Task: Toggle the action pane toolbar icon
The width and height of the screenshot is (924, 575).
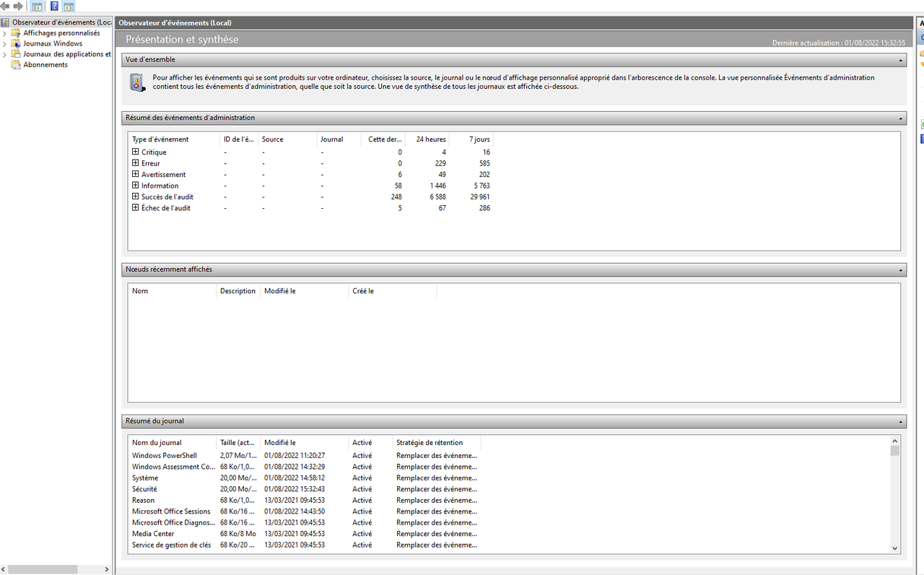Action: (69, 7)
